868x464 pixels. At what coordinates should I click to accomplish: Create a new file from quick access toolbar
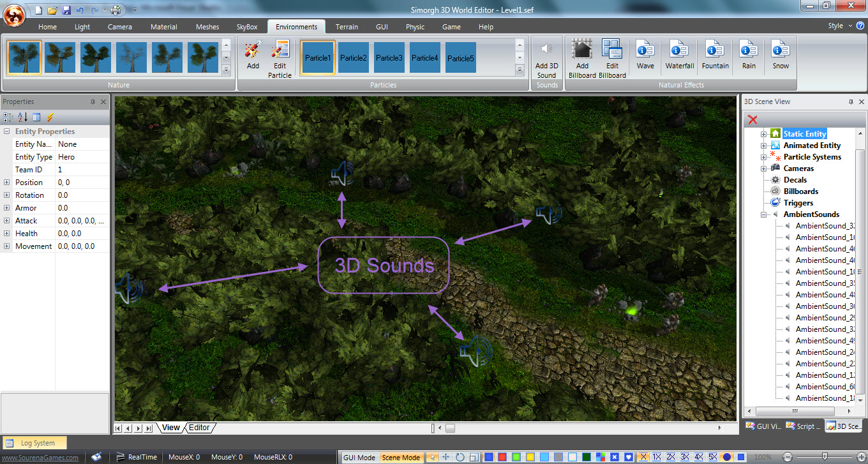pyautogui.click(x=39, y=10)
